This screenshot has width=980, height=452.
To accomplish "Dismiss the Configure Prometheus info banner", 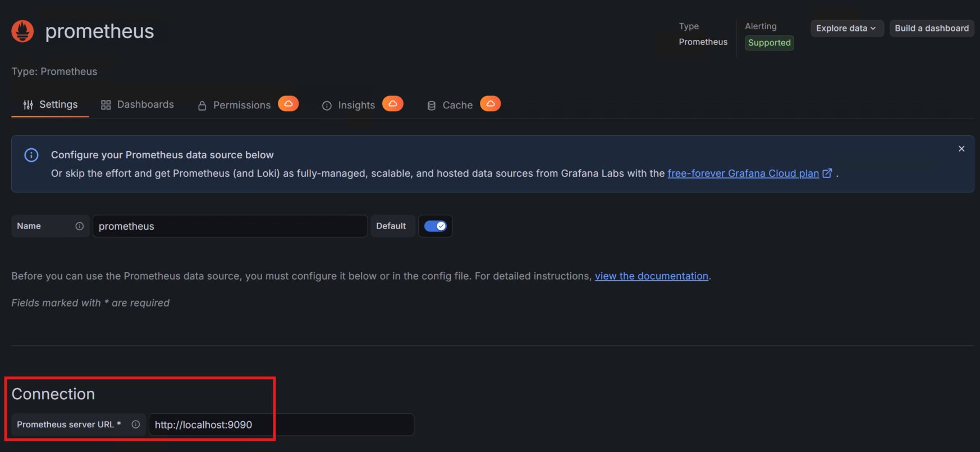I will (961, 149).
